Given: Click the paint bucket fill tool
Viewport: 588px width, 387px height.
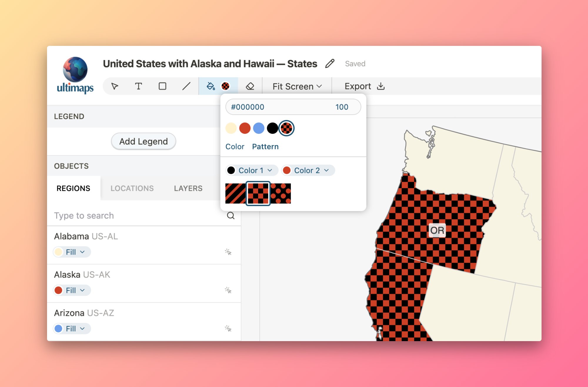Looking at the screenshot, I should pyautogui.click(x=211, y=86).
